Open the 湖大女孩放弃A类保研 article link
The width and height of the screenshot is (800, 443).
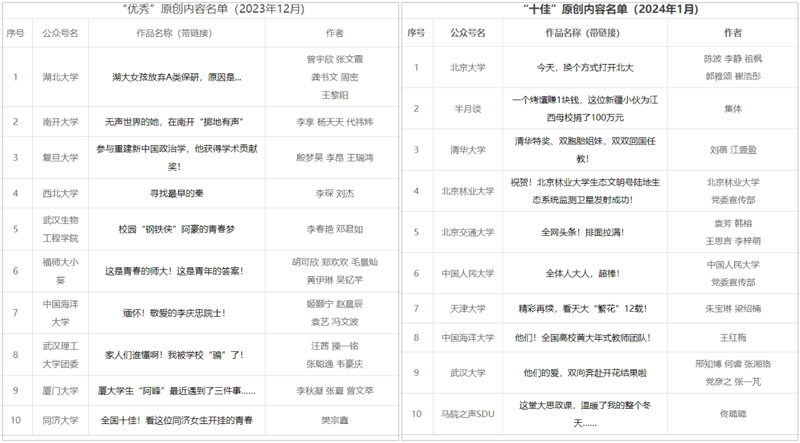click(175, 76)
